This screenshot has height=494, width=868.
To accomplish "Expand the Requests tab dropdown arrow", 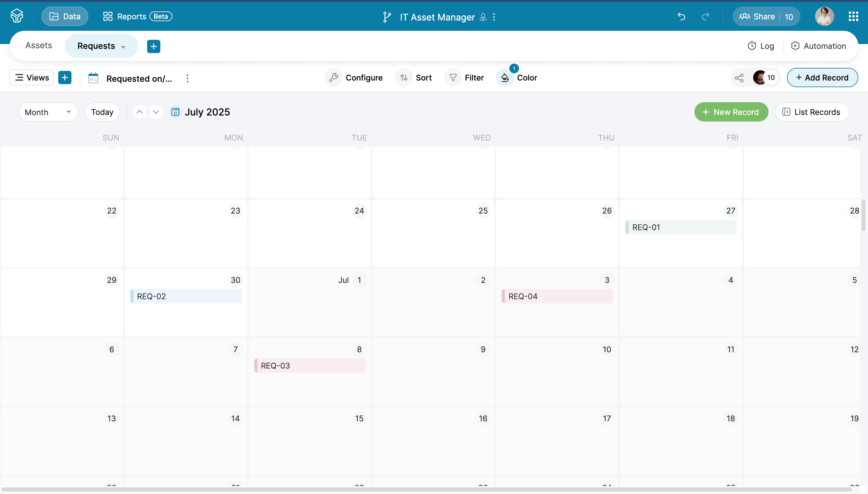I will point(124,47).
